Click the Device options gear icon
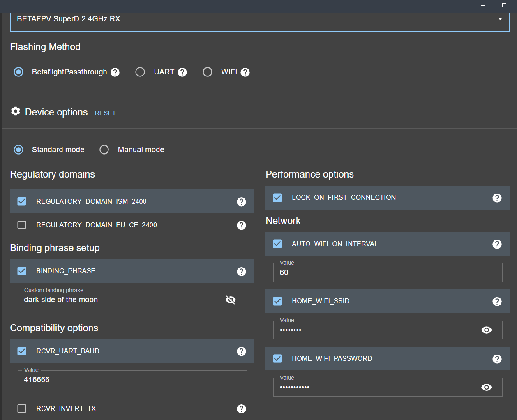This screenshot has height=420, width=517. coord(16,111)
